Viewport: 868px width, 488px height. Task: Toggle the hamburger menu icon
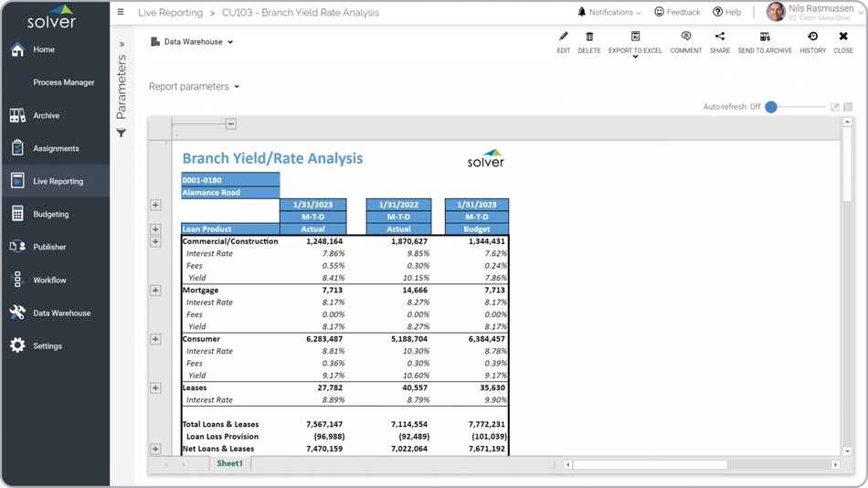click(x=121, y=13)
